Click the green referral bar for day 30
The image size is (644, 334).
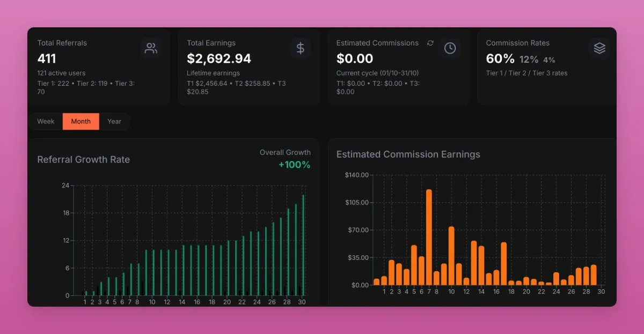pos(303,245)
